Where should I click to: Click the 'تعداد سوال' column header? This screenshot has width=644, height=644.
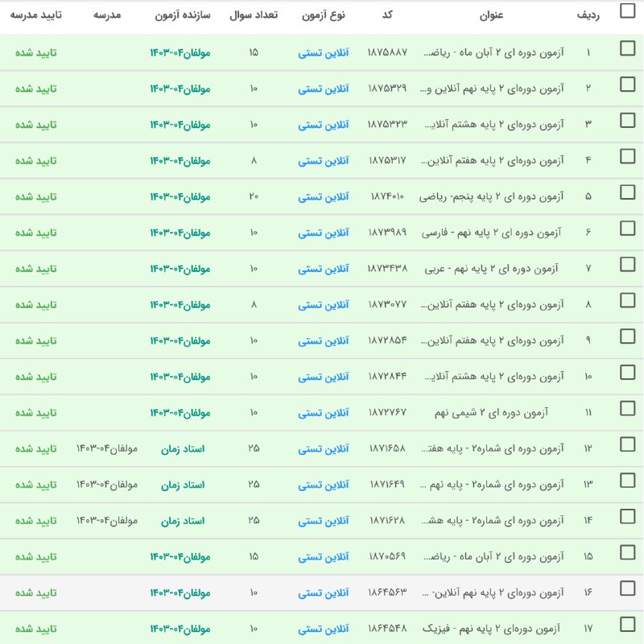point(254,15)
